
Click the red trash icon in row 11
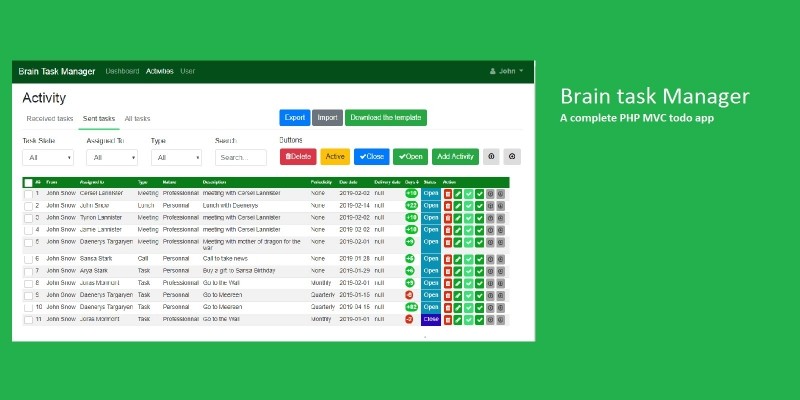coord(448,319)
